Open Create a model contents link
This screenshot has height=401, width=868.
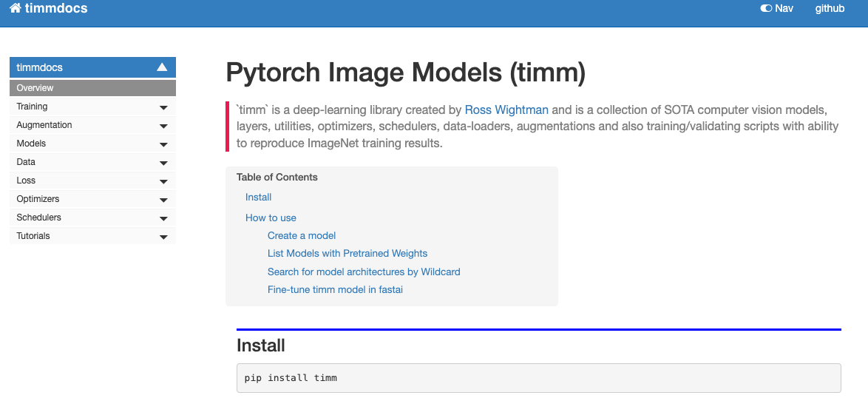point(302,235)
